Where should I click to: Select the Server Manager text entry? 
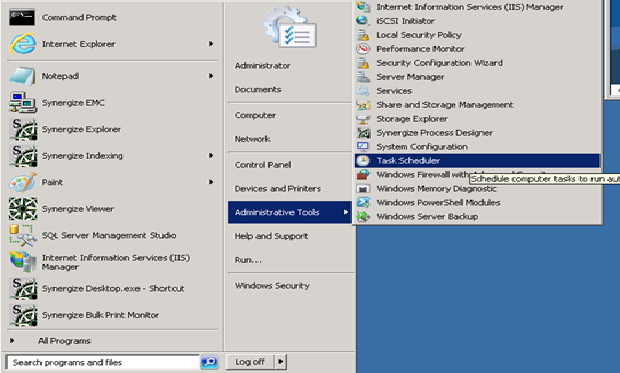pyautogui.click(x=410, y=77)
